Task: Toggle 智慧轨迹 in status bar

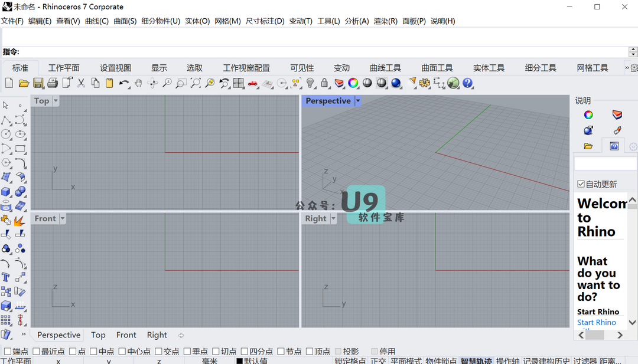Action: point(476,360)
